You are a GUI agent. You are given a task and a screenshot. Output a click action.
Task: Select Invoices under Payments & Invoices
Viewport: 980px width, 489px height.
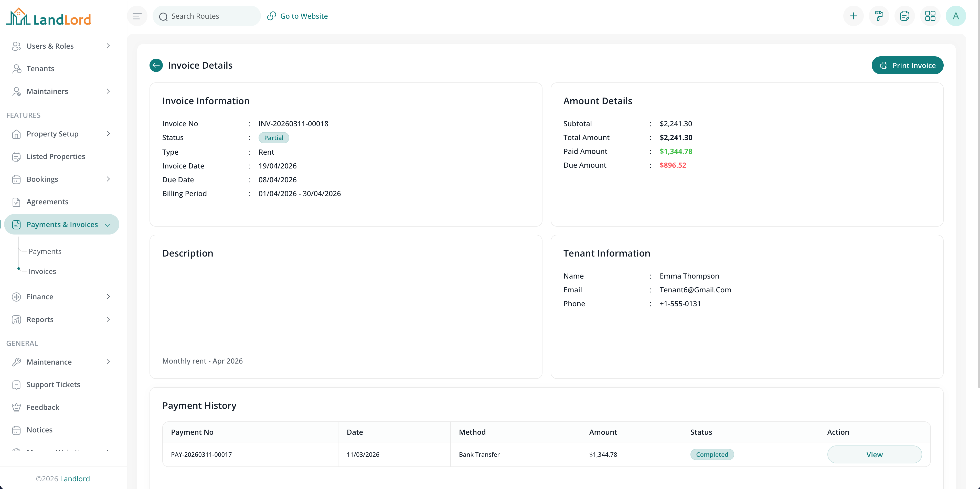(x=42, y=271)
